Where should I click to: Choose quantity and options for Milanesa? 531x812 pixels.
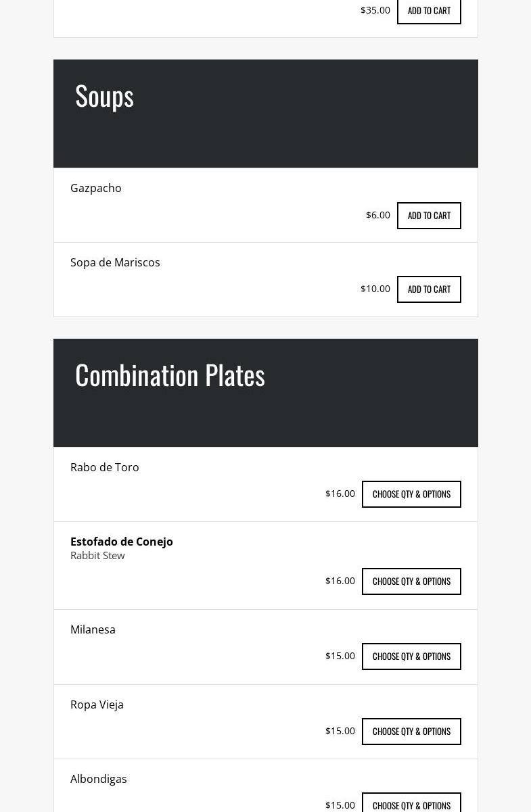click(x=411, y=656)
